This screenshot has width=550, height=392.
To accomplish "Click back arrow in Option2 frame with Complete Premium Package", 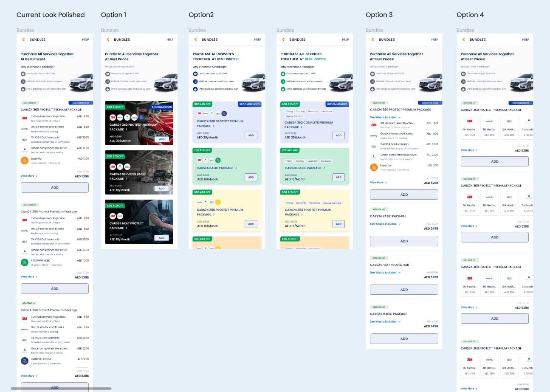I will pyautogui.click(x=284, y=39).
